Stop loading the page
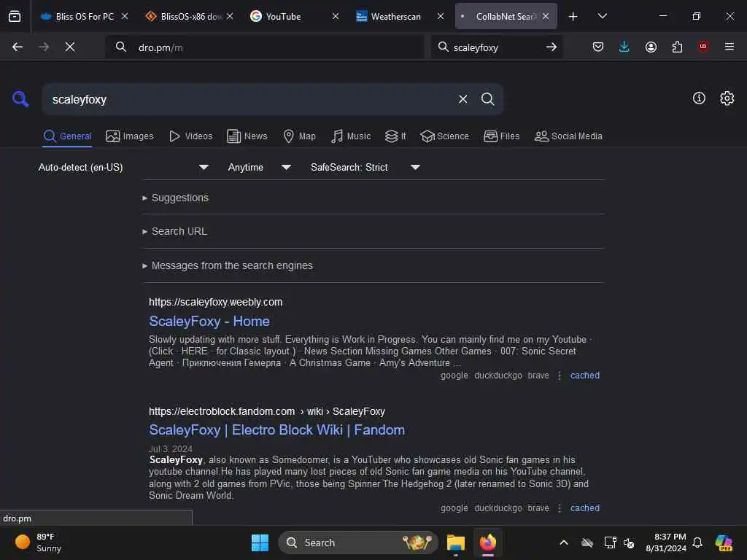The image size is (747, 560). [x=70, y=47]
